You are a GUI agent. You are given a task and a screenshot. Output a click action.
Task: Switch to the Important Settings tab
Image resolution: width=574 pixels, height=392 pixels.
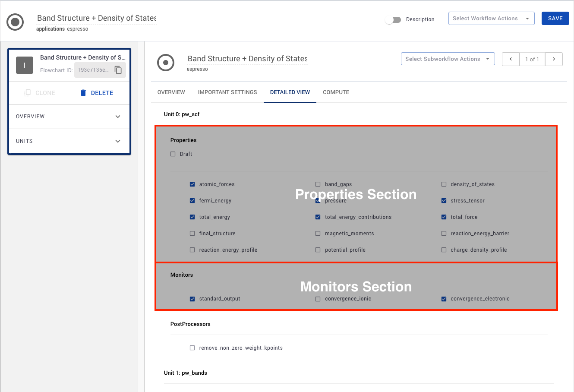click(x=227, y=92)
